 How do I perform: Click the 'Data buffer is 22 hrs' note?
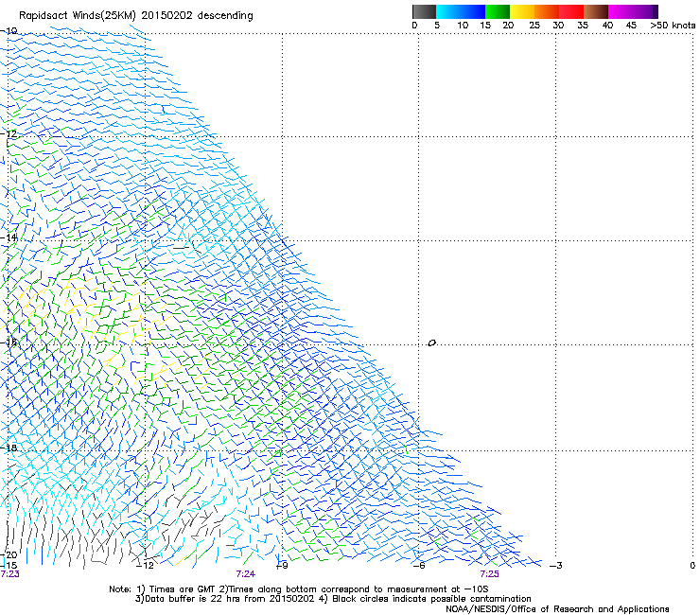coord(333,599)
